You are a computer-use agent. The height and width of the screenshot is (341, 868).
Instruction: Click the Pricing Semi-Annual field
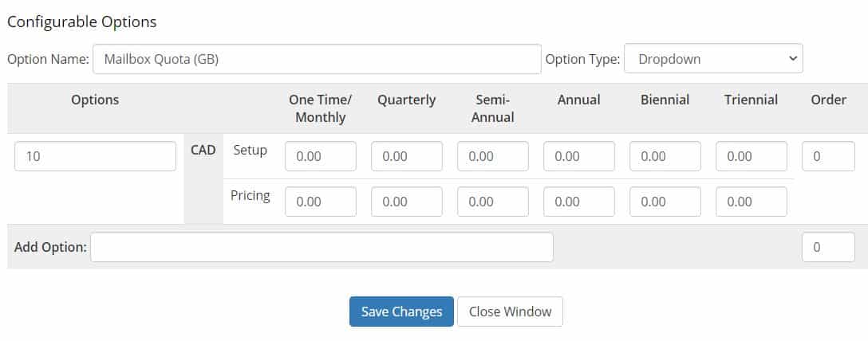pos(493,202)
